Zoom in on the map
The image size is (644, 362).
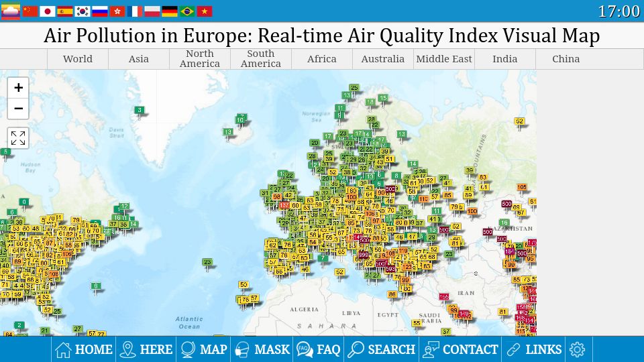(18, 87)
